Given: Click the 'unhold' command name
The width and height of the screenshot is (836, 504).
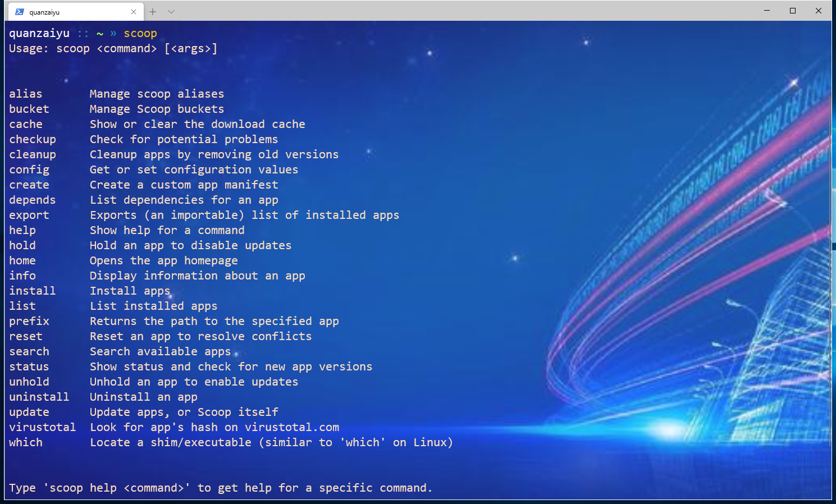Looking at the screenshot, I should point(29,382).
